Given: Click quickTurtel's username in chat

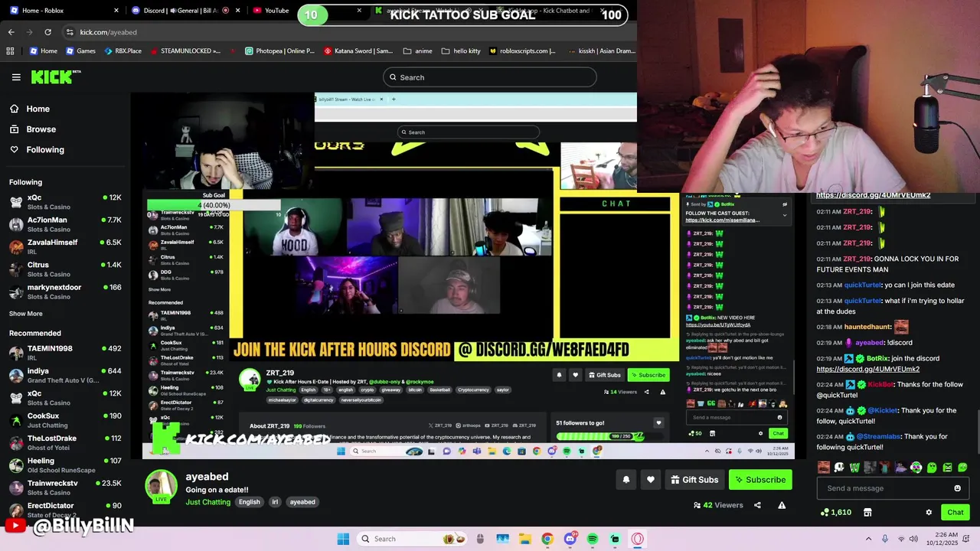Looking at the screenshot, I should click(x=861, y=285).
